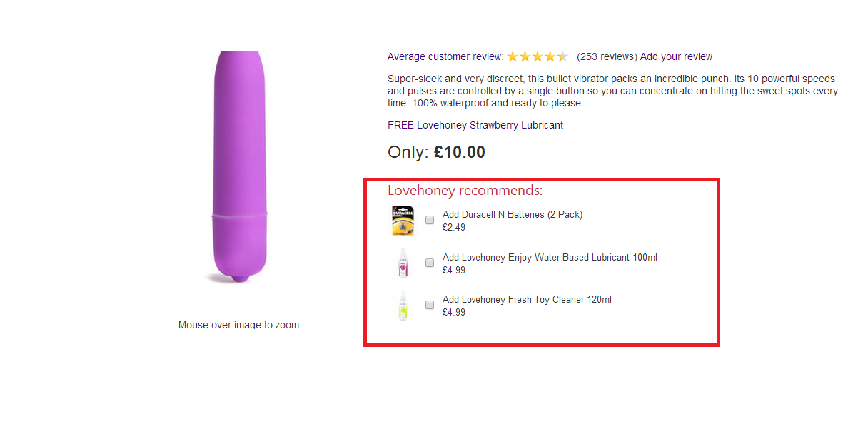
Task: Tick the Duracell N Batteries checkbox
Action: tap(430, 221)
